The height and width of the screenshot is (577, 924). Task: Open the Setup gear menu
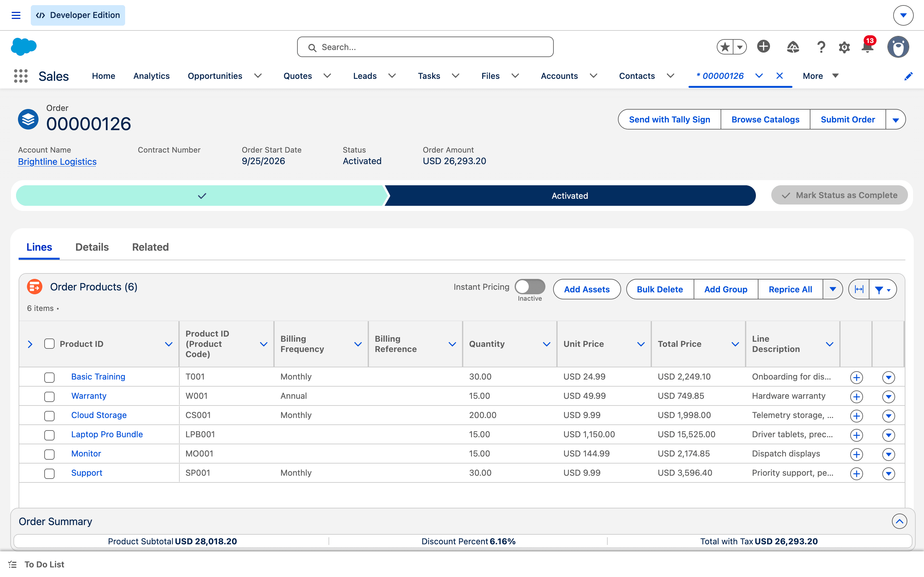(x=844, y=47)
